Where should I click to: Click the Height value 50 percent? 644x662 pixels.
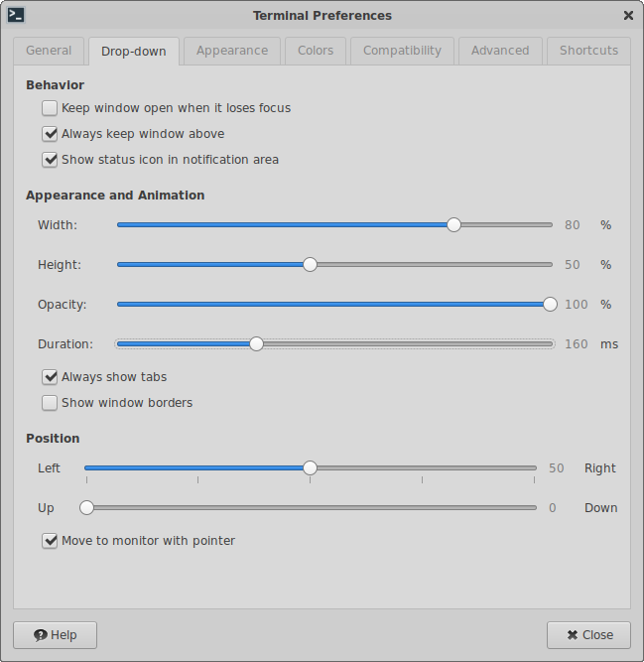(x=573, y=265)
